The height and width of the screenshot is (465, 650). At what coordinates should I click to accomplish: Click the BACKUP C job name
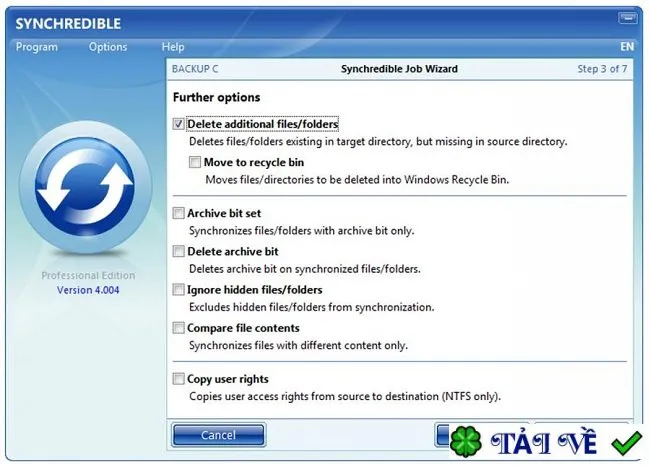click(195, 69)
